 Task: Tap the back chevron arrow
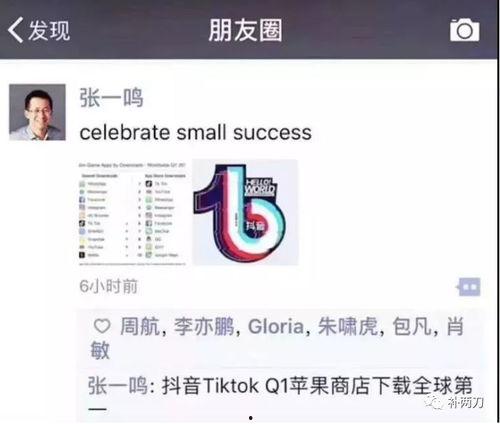pyautogui.click(x=15, y=30)
